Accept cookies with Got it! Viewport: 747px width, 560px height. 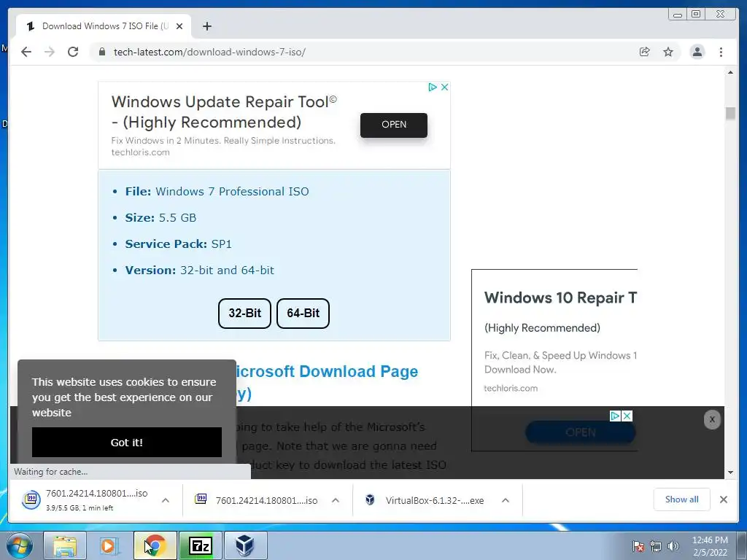click(x=127, y=443)
